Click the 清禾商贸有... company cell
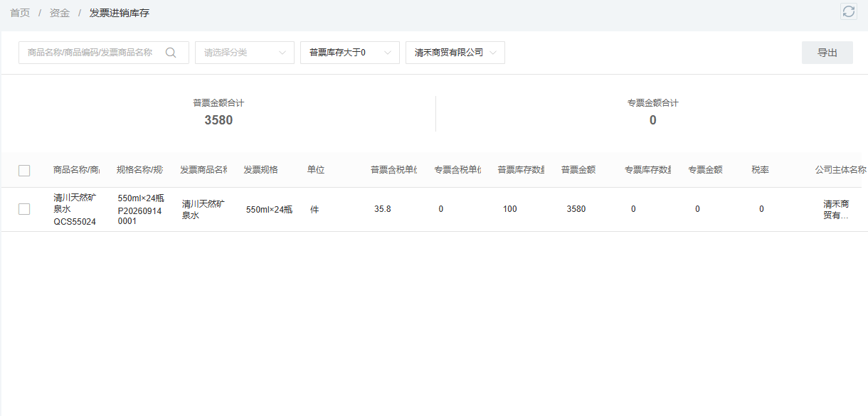This screenshot has height=416, width=868. coord(836,209)
